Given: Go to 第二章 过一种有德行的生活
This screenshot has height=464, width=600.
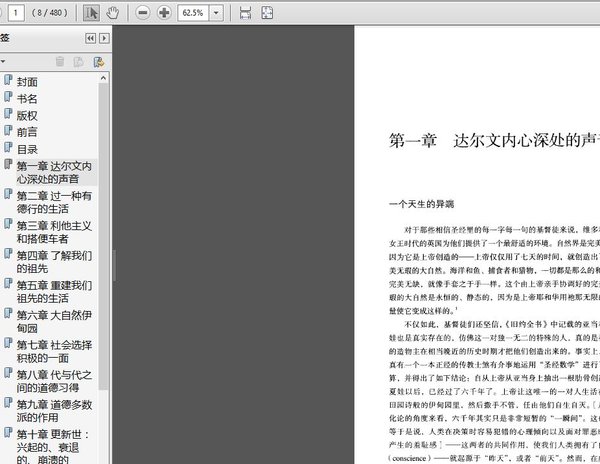Looking at the screenshot, I should [x=54, y=202].
